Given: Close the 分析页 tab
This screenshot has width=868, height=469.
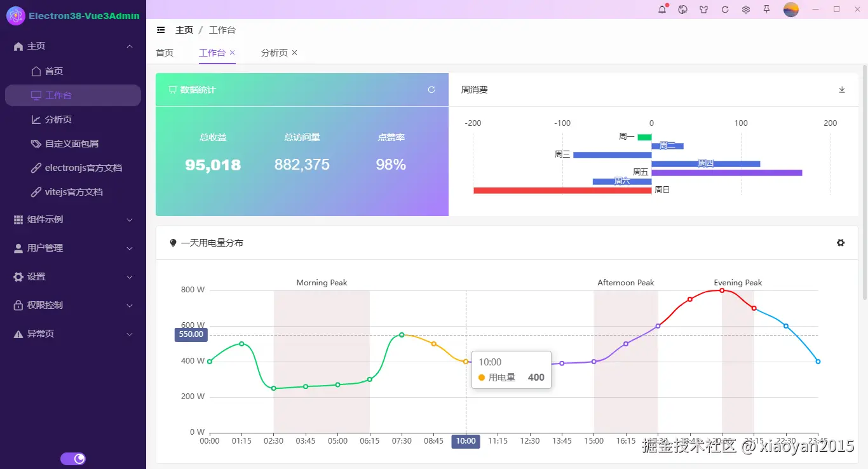Looking at the screenshot, I should pyautogui.click(x=294, y=53).
